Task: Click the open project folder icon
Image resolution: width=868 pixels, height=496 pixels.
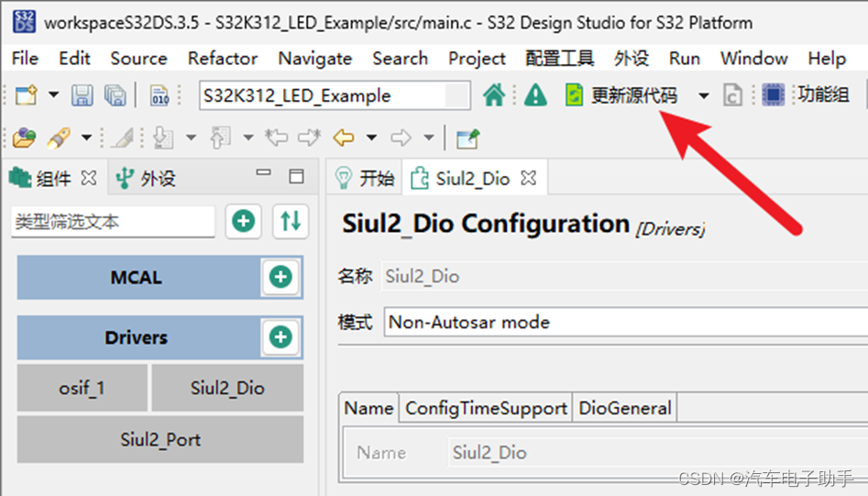Action: tap(25, 138)
